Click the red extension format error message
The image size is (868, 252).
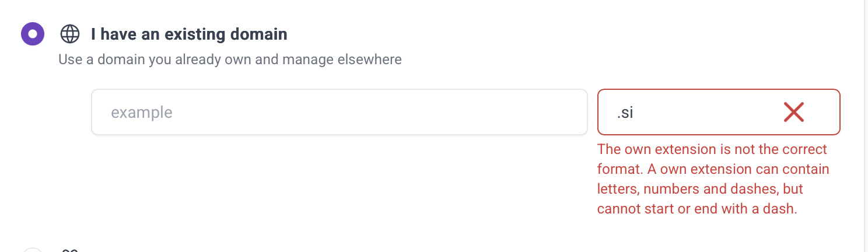click(x=713, y=179)
